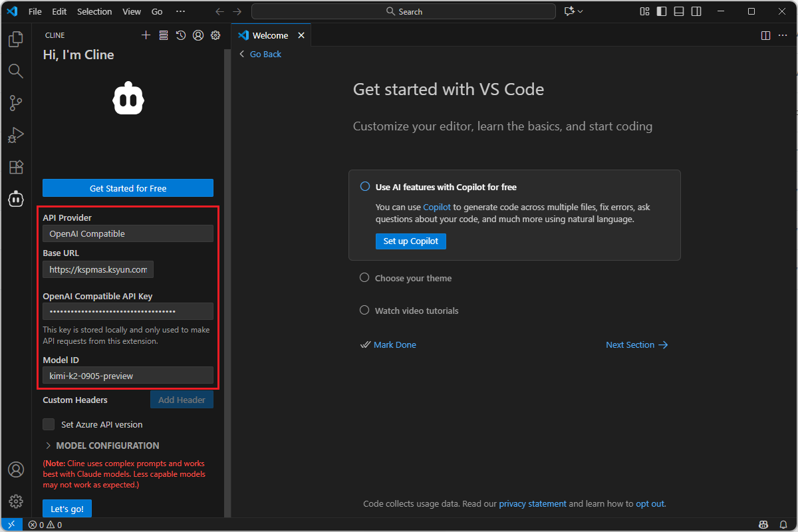Open Run and Debug view
The height and width of the screenshot is (532, 798).
click(16, 135)
